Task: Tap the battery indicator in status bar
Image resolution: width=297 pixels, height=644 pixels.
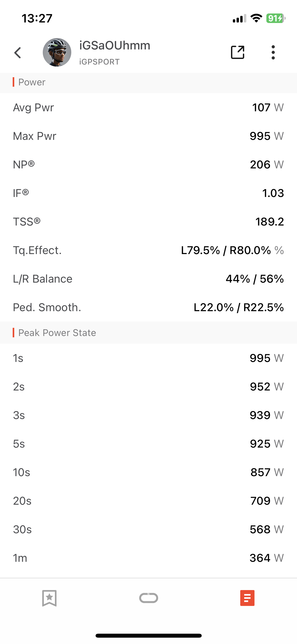Action: point(276,18)
